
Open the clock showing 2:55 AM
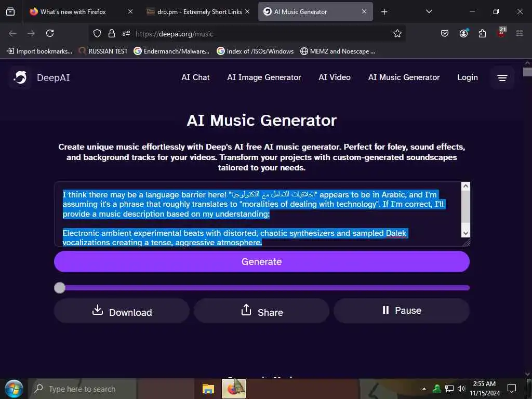(485, 389)
